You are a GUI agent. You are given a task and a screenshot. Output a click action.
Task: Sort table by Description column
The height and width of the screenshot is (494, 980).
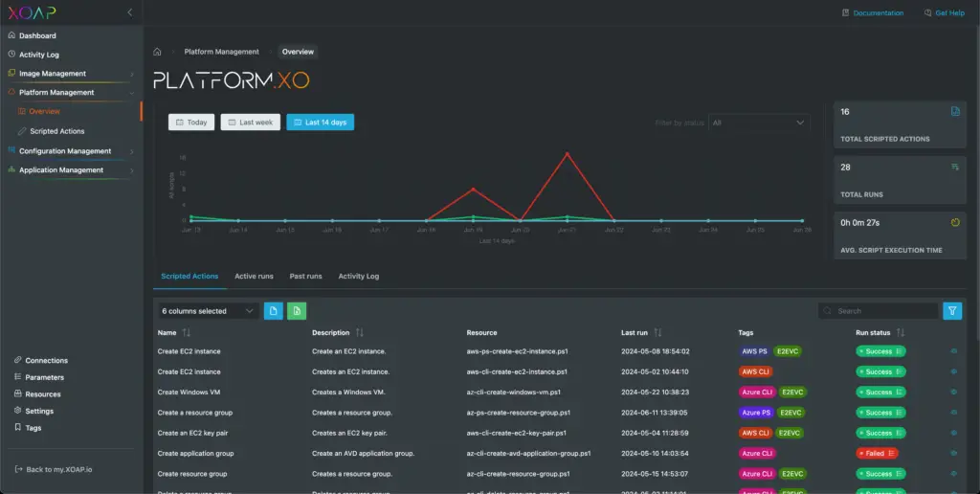tap(360, 332)
